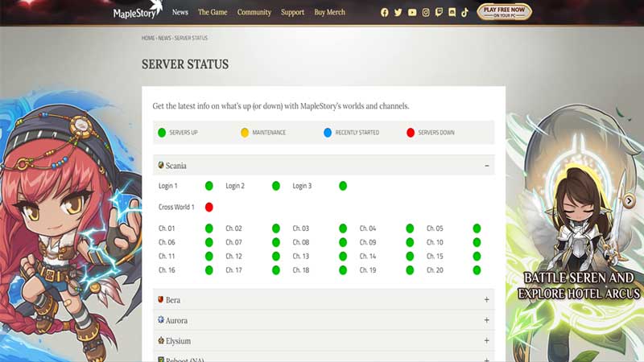
Task: Click the yellow Maintenance legend dot
Action: click(245, 133)
